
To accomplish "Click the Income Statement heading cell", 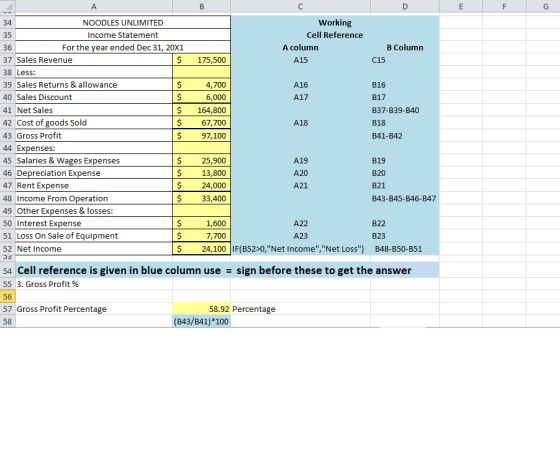I will point(123,35).
